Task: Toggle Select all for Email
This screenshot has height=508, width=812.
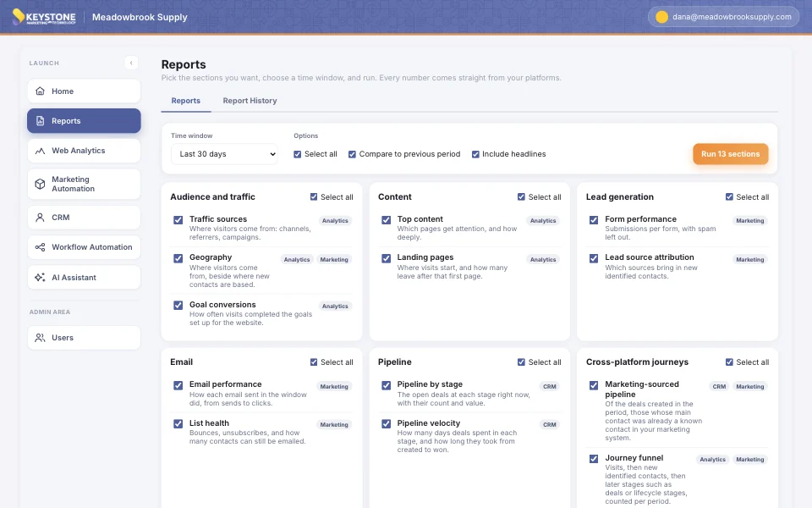Action: pyautogui.click(x=314, y=362)
